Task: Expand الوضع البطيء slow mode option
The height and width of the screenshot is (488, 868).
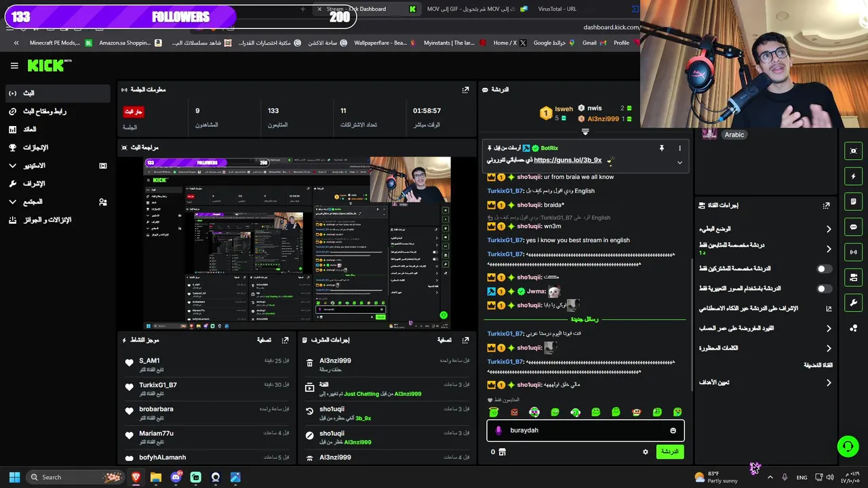Action: [x=828, y=229]
